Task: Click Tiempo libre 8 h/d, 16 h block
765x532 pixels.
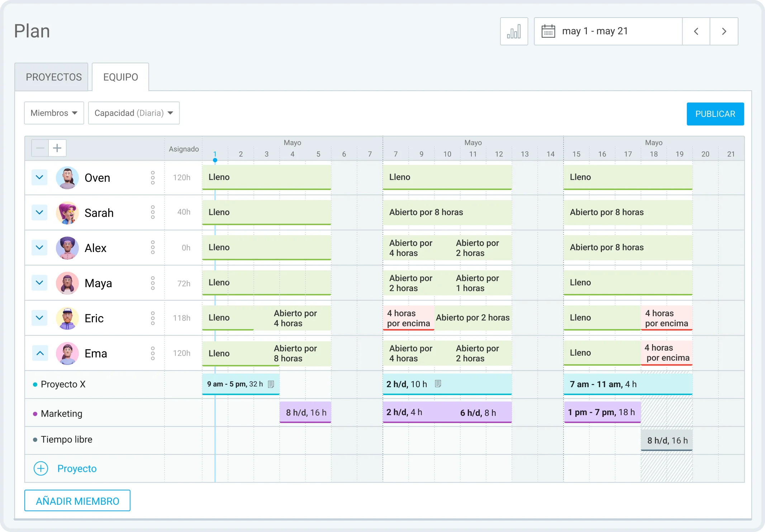Action: click(667, 440)
